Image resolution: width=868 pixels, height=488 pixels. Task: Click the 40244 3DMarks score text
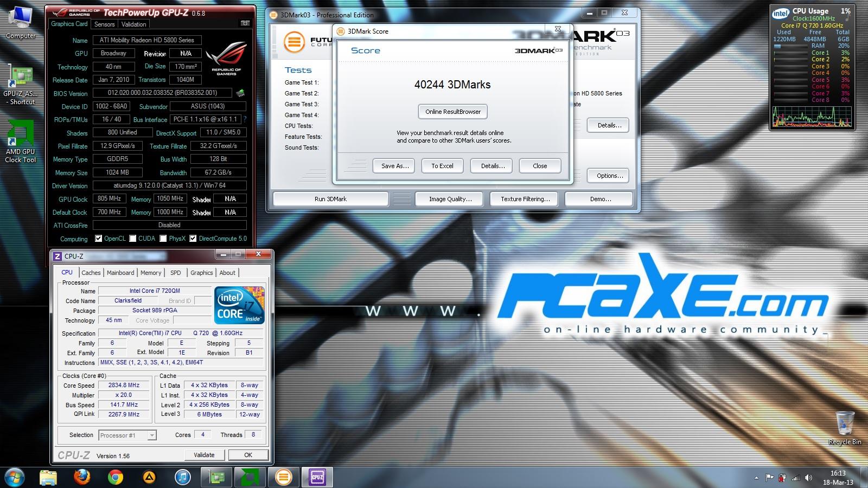point(452,85)
